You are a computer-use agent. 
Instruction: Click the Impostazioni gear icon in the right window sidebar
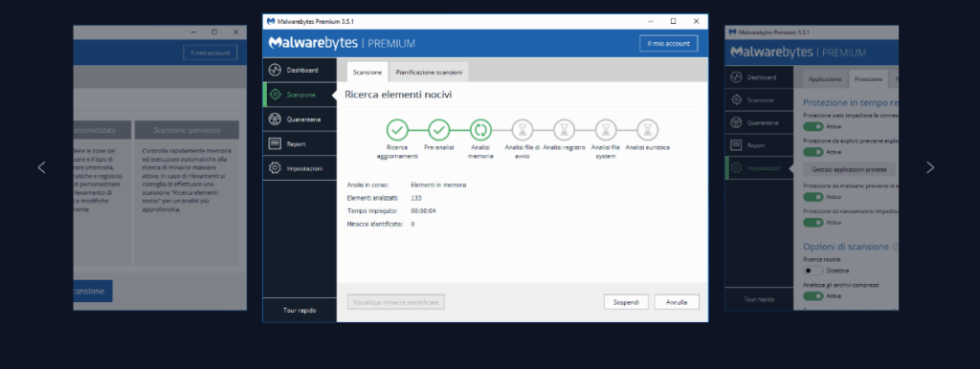tap(736, 168)
